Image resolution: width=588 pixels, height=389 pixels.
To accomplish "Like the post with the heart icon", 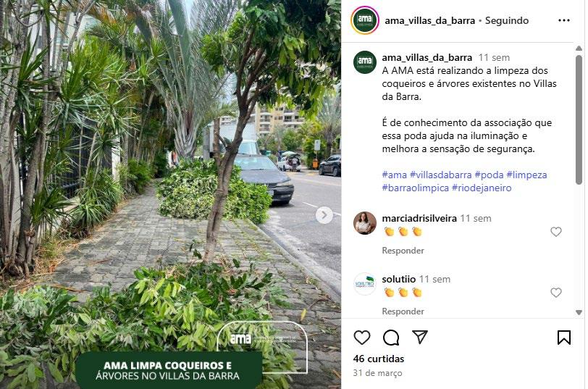I will pos(362,338).
